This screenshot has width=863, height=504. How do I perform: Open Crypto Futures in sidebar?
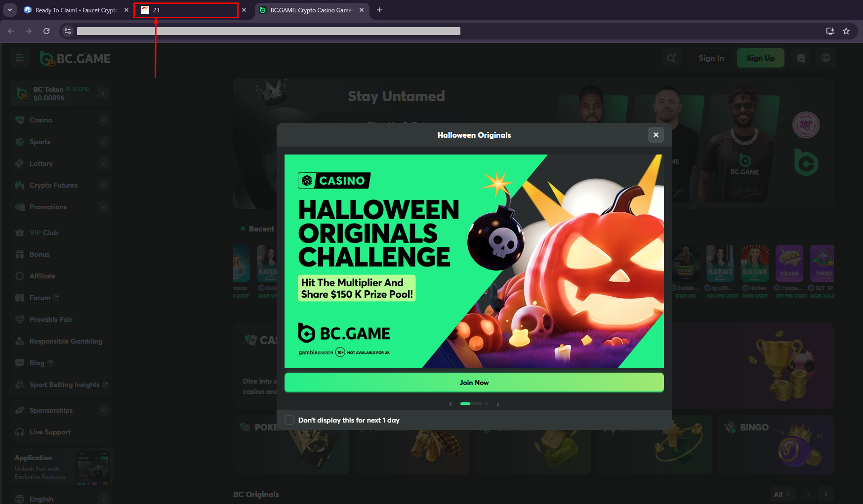click(53, 185)
